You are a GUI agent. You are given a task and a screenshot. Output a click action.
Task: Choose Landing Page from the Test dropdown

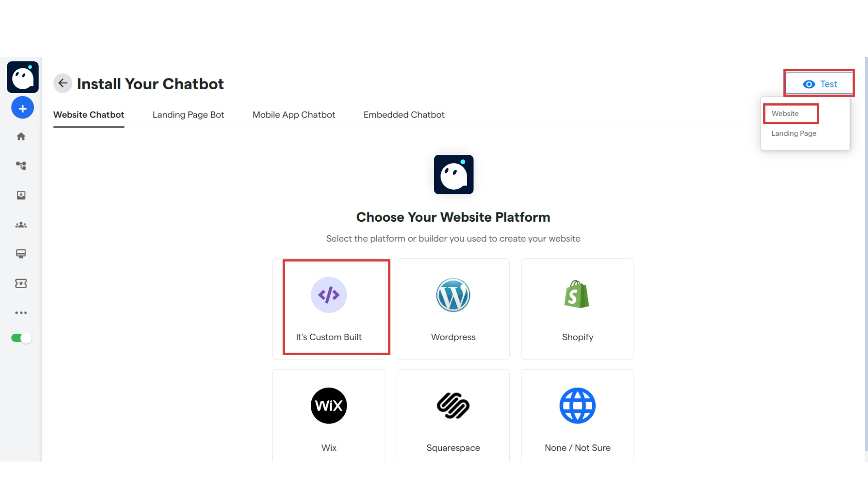point(794,133)
